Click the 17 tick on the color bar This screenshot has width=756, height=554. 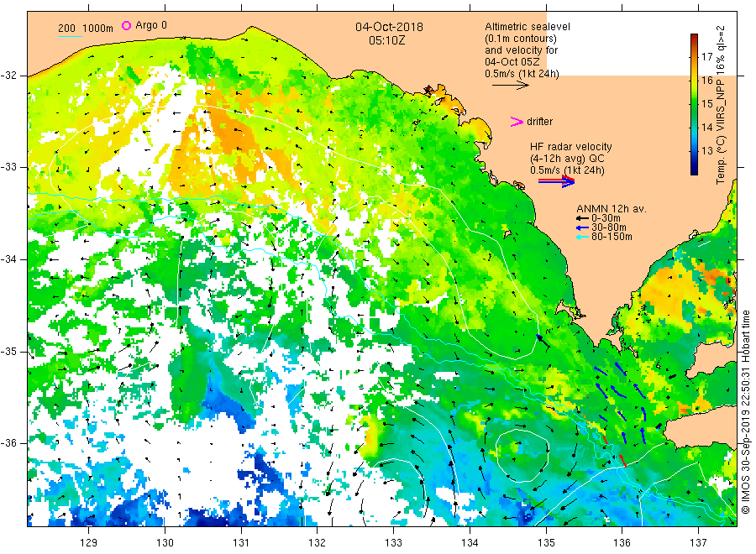(x=706, y=57)
